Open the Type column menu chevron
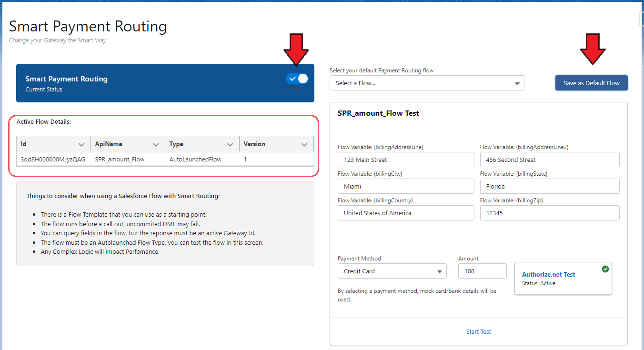644x350 pixels. coord(230,144)
